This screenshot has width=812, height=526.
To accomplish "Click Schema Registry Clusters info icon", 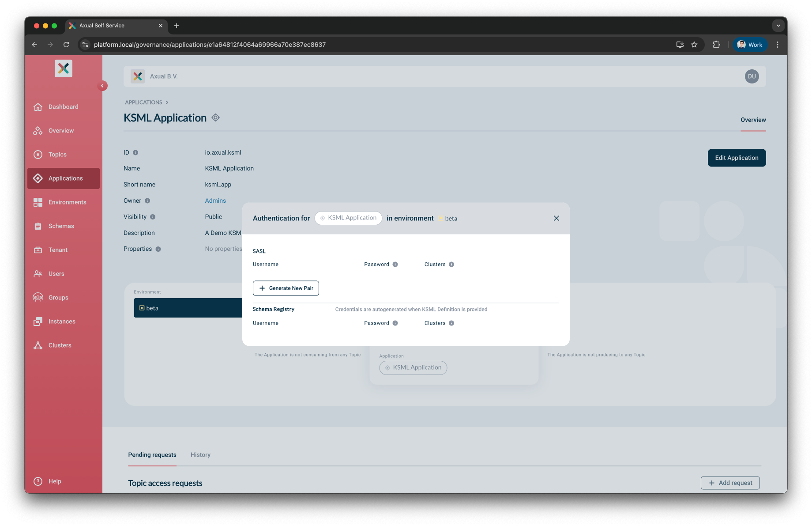I will (451, 323).
